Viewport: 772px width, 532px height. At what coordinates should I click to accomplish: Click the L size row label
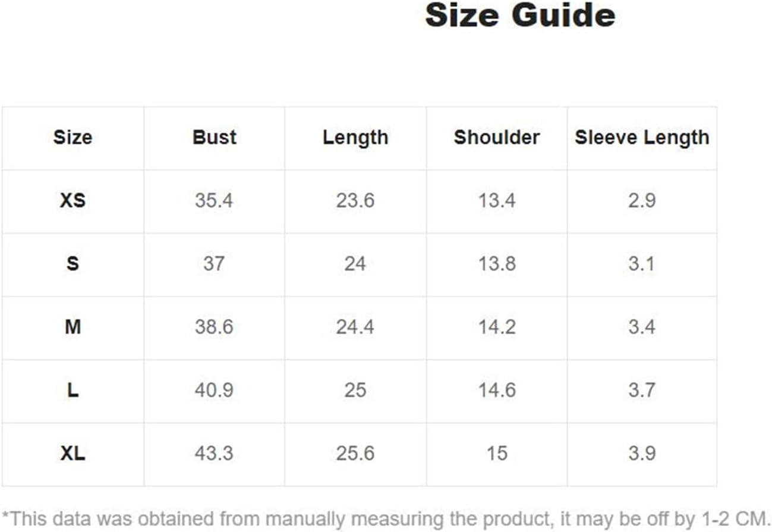[73, 390]
